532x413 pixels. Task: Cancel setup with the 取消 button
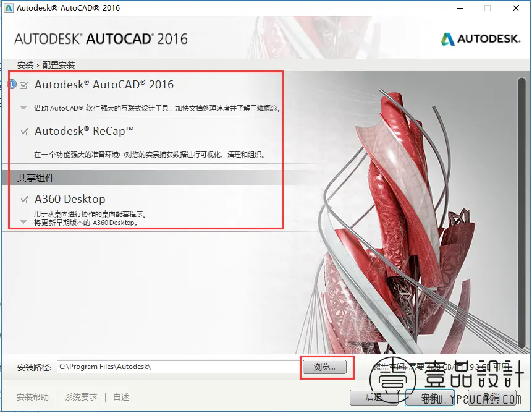click(x=492, y=397)
